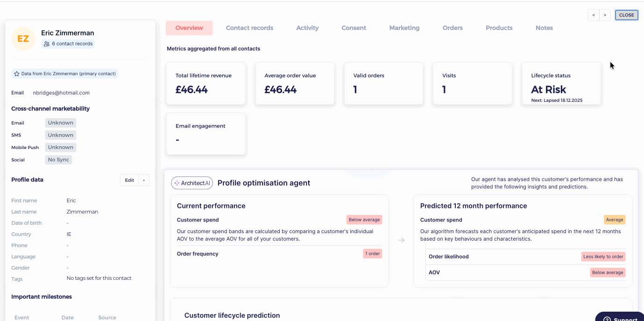The image size is (644, 321).
Task: Select the Consent tab
Action: click(354, 28)
